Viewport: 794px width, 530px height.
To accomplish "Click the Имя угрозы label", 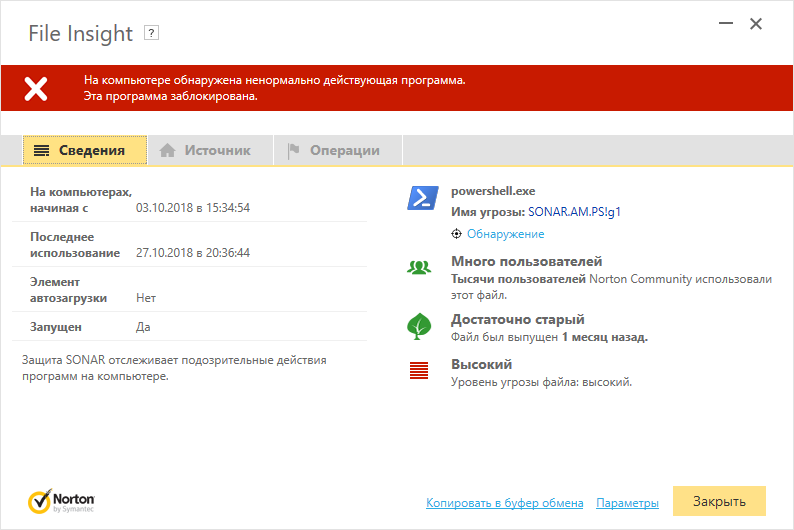I will coord(488,212).
